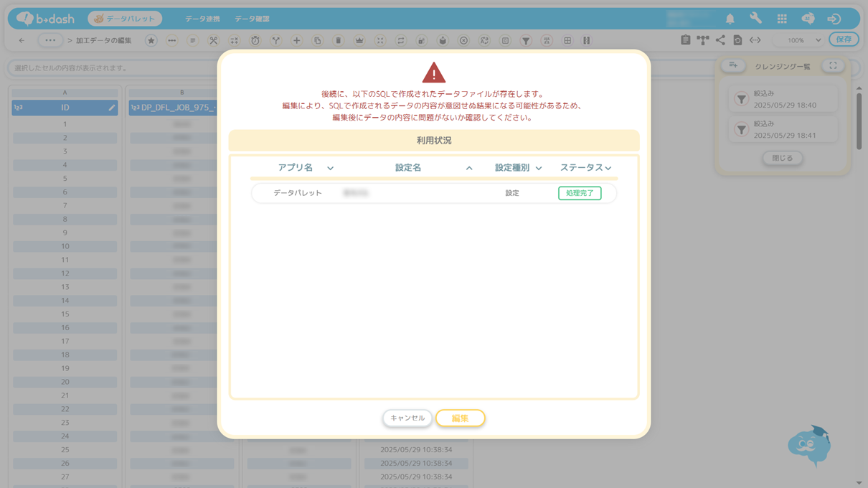The height and width of the screenshot is (488, 868).
Task: Click the brain assistant icon in header
Action: [808, 19]
